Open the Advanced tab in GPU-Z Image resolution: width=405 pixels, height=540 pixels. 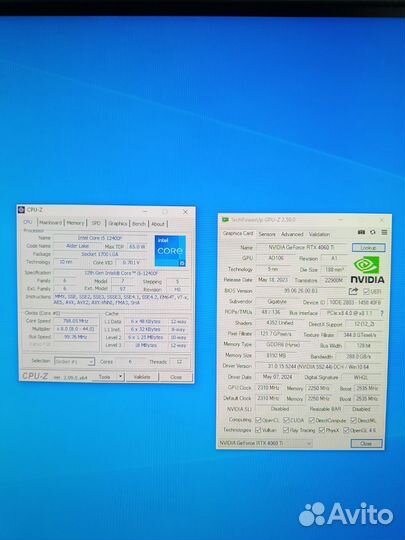(x=292, y=234)
